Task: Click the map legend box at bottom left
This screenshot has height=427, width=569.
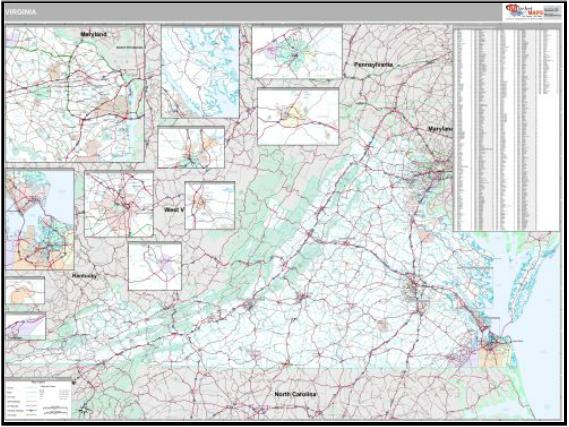Action: pyautogui.click(x=38, y=400)
